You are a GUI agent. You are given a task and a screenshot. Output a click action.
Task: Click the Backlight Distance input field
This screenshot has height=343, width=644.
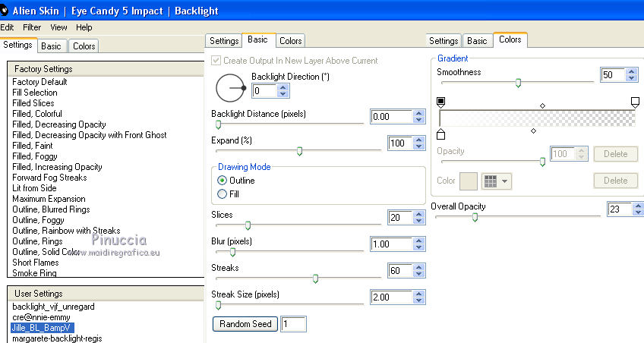coord(391,117)
